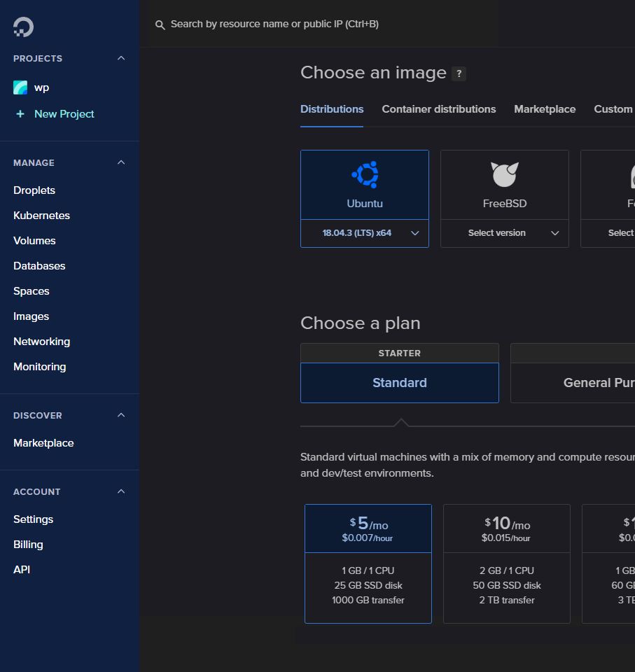The height and width of the screenshot is (672, 635).
Task: Collapse the ACCOUNT section
Action: pyautogui.click(x=121, y=491)
